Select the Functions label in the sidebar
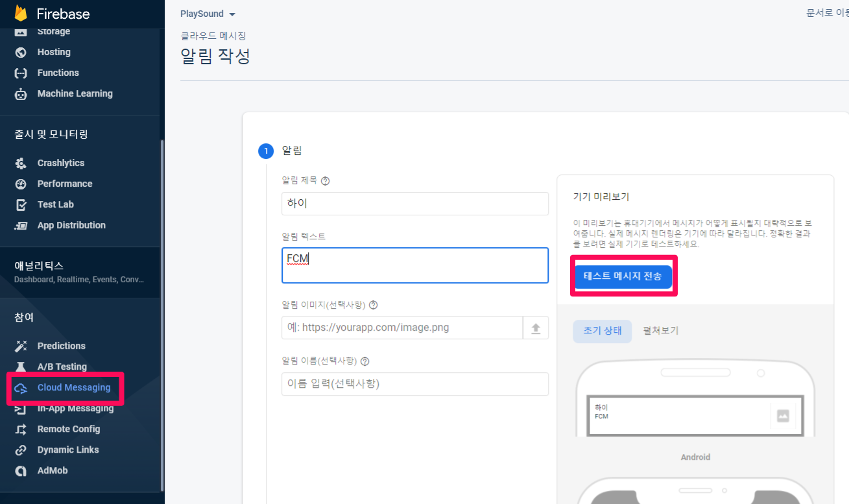 58,73
